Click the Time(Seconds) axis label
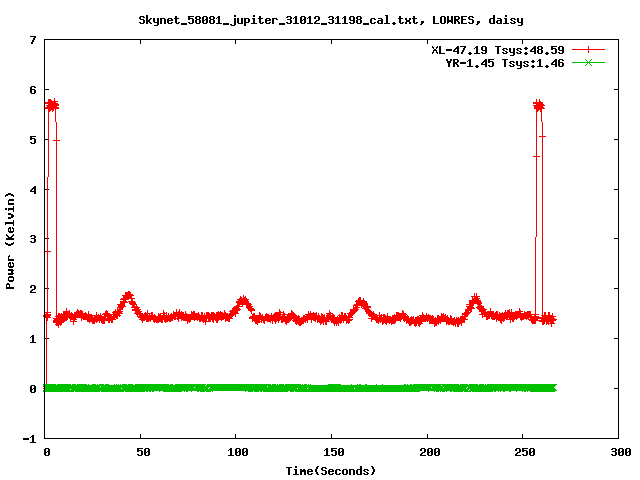Screen dimensions: 640x480 (x=330, y=471)
